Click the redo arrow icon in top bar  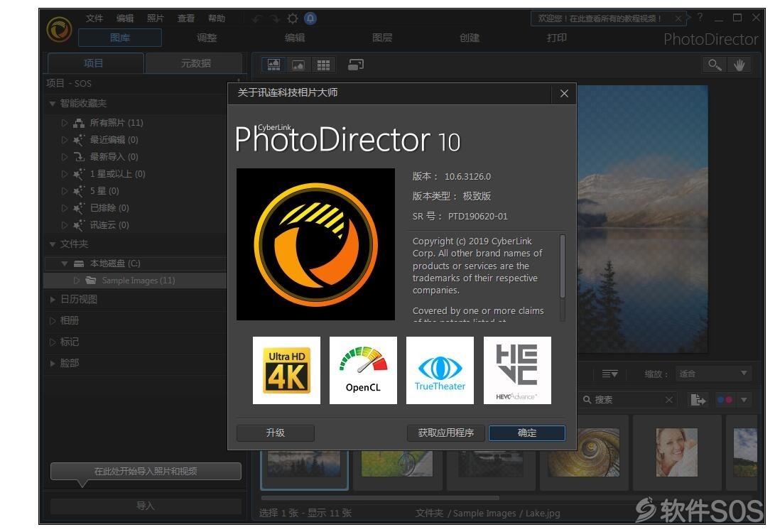275,18
